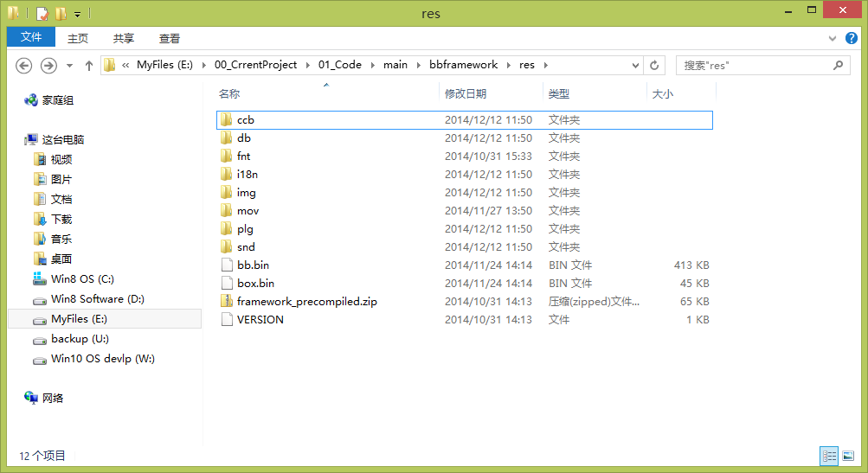Image resolution: width=868 pixels, height=473 pixels.
Task: Open 视频 in navigation pane
Action: click(53, 159)
